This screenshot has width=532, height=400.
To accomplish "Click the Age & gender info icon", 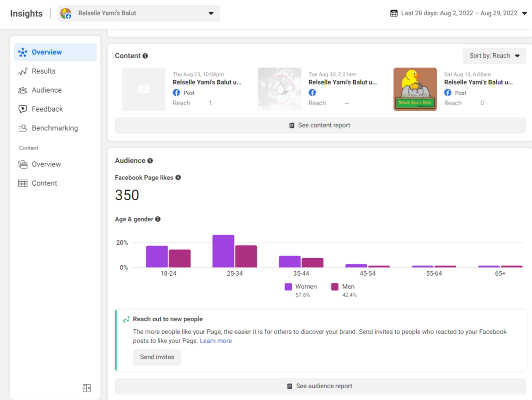I will pos(158,219).
